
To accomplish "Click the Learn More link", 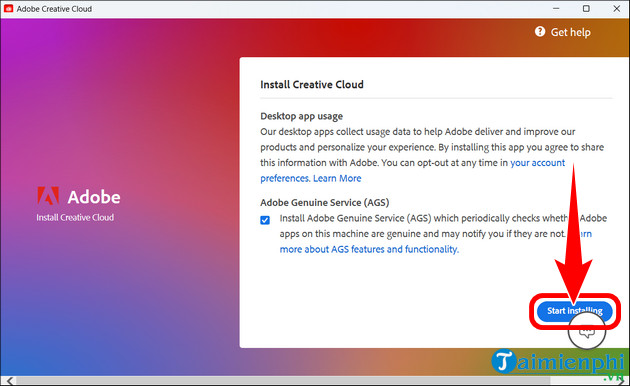I will tap(337, 178).
